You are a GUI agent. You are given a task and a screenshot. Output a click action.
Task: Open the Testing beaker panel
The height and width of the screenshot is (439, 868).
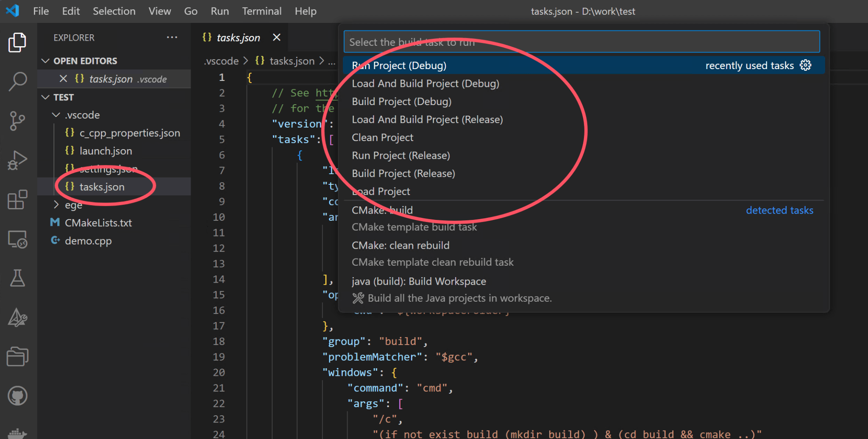pos(17,278)
